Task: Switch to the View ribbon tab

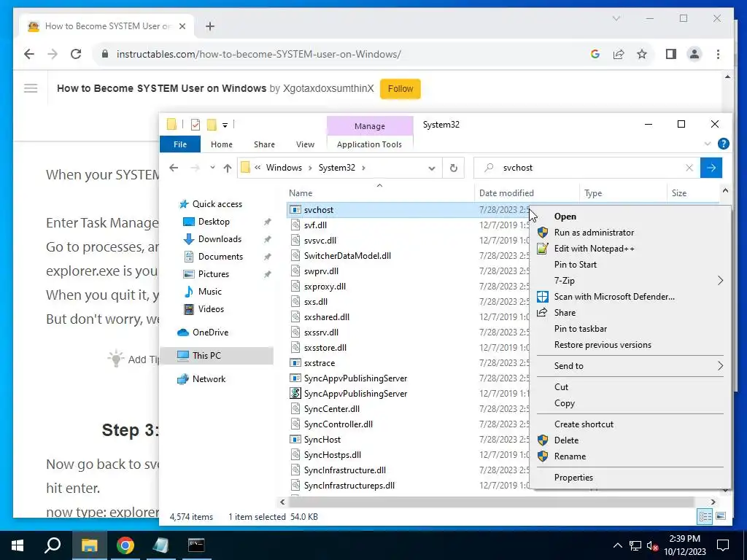Action: point(305,144)
